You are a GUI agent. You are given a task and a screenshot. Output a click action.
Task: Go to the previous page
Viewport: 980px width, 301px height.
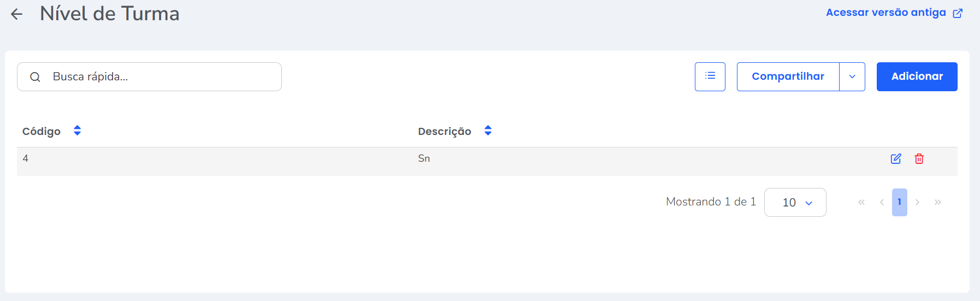coord(882,202)
